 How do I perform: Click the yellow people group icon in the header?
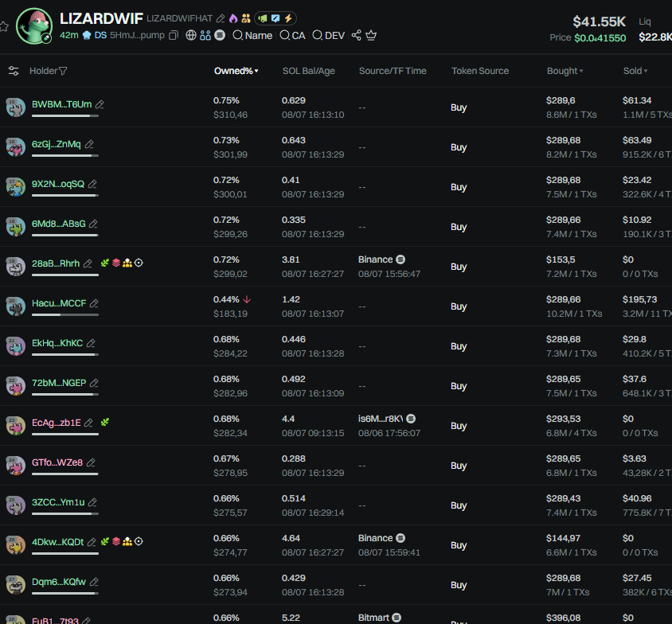(245, 18)
